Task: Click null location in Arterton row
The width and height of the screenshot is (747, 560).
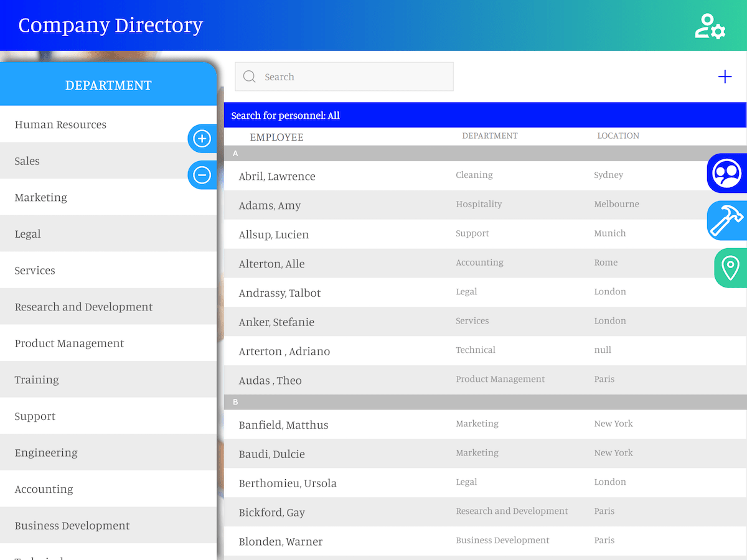Action: pos(603,350)
